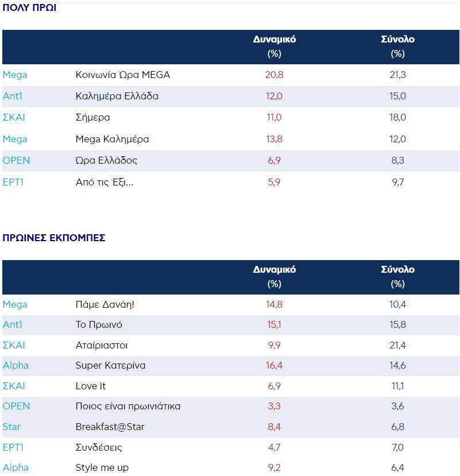Screen dimensions: 460x476
Task: Click Σύνολο (%) header in ΠΡΩΙΝΕΣ ΕΚΠΟΜΠΕΣ table
Action: [x=397, y=276]
